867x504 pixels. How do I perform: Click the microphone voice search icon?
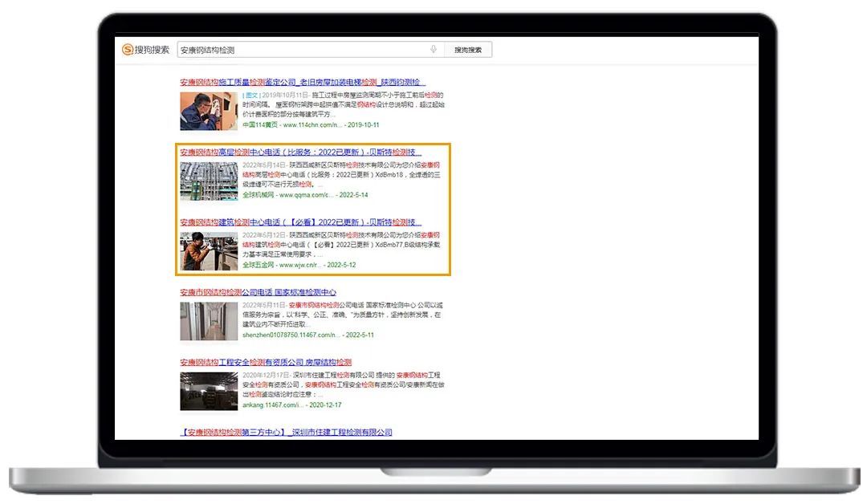[433, 50]
